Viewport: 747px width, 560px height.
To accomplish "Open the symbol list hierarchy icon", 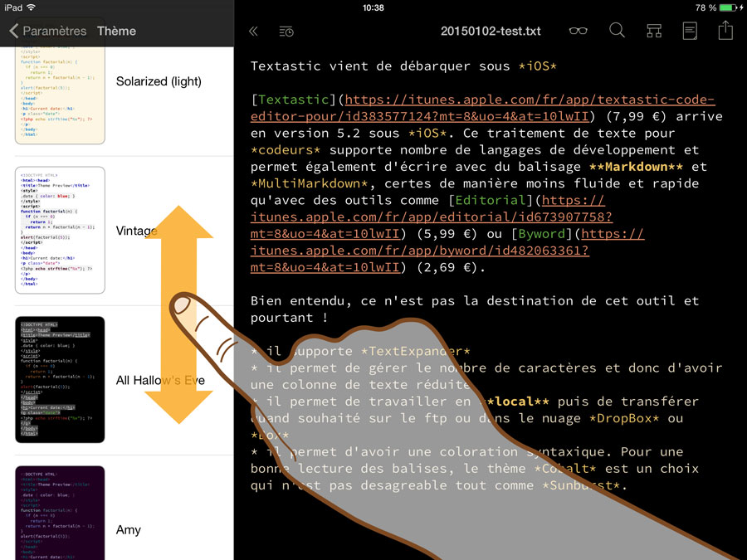I will tap(654, 31).
